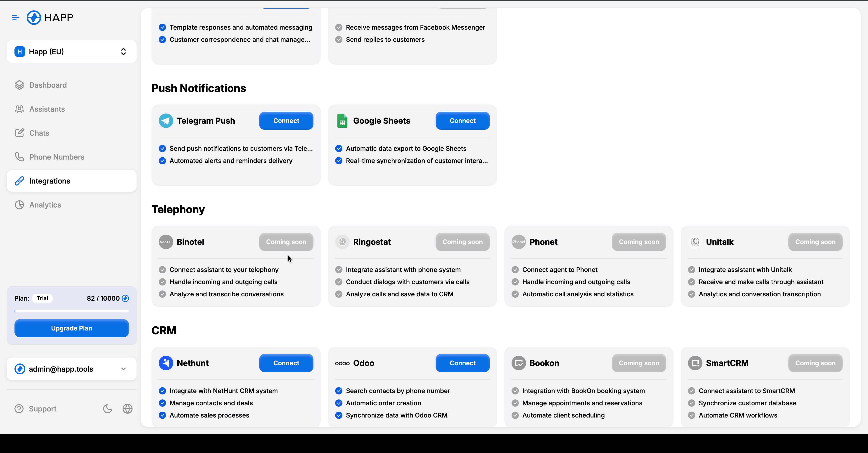The width and height of the screenshot is (868, 453).
Task: Open the Dashboard menu item
Action: click(48, 85)
